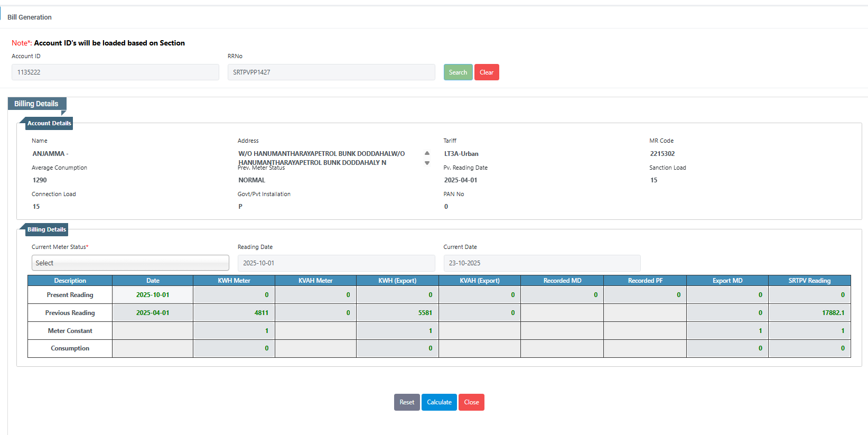868x435 pixels.
Task: Click the Account Details panel header
Action: click(49, 123)
